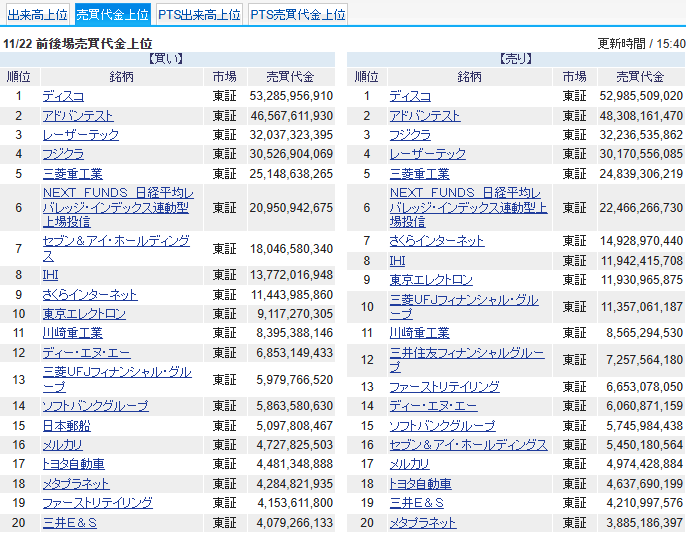Screen dimensions: 692x536
Task: Open トヨタ自動車 in the 売り table
Action: click(420, 484)
